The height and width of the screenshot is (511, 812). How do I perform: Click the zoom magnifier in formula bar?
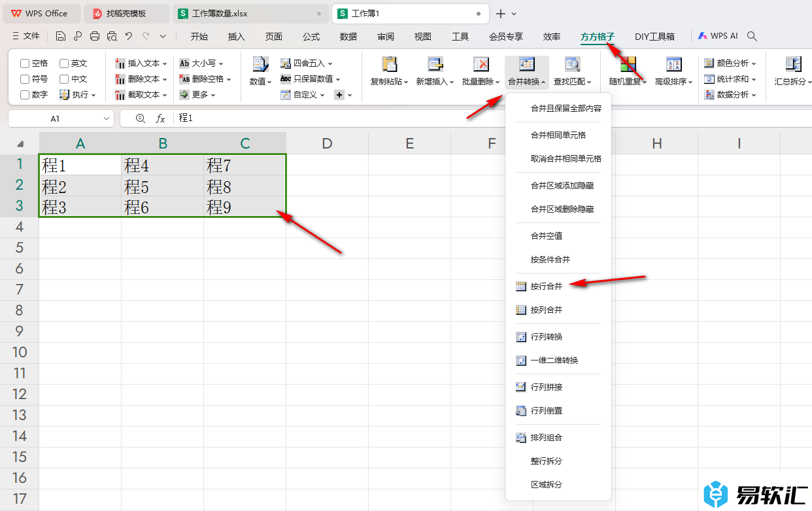(x=140, y=118)
